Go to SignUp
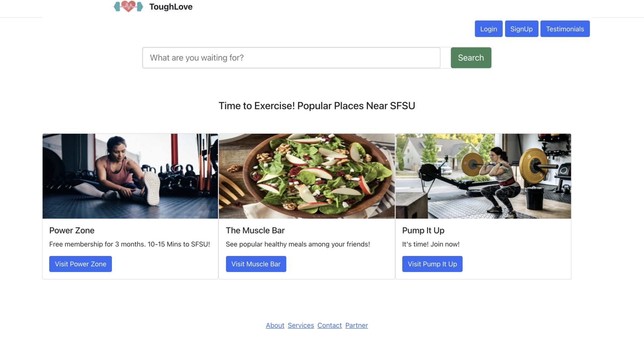 point(521,29)
